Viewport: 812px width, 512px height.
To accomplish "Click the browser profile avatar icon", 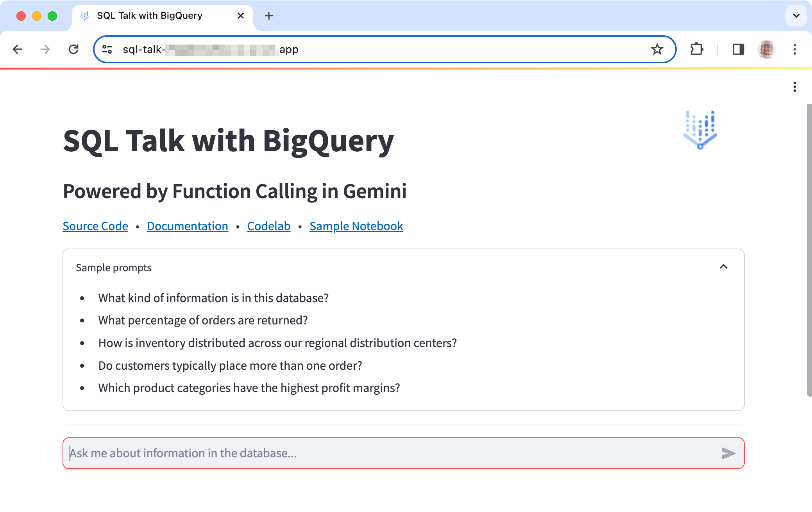I will 767,50.
